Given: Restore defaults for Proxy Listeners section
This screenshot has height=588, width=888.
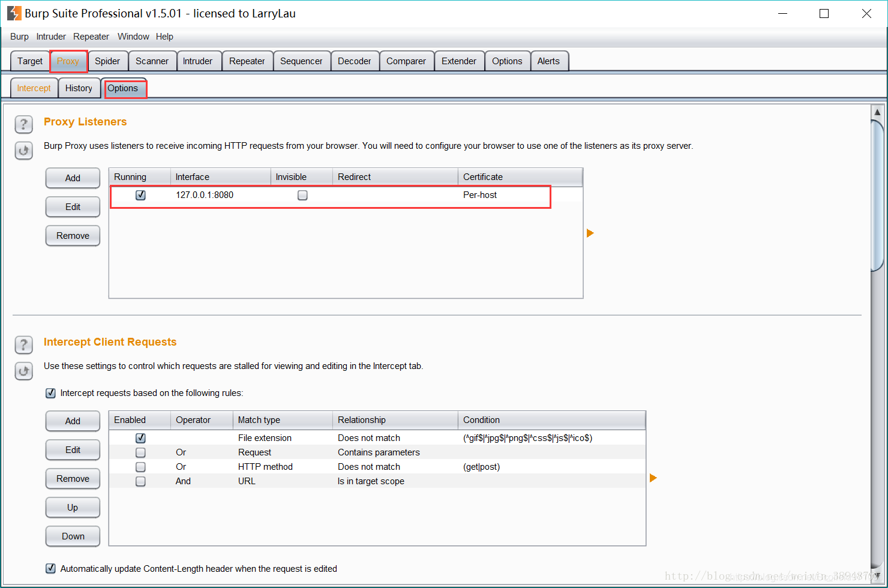Looking at the screenshot, I should 23,151.
